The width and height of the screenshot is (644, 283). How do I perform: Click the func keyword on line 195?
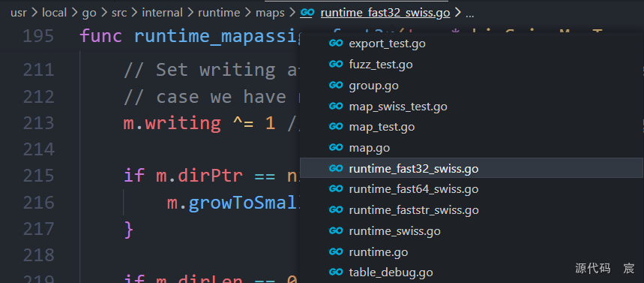(101, 36)
